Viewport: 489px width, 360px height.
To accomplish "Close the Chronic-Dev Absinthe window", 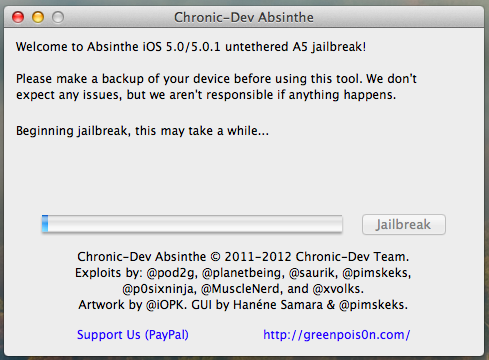I will 18,17.
